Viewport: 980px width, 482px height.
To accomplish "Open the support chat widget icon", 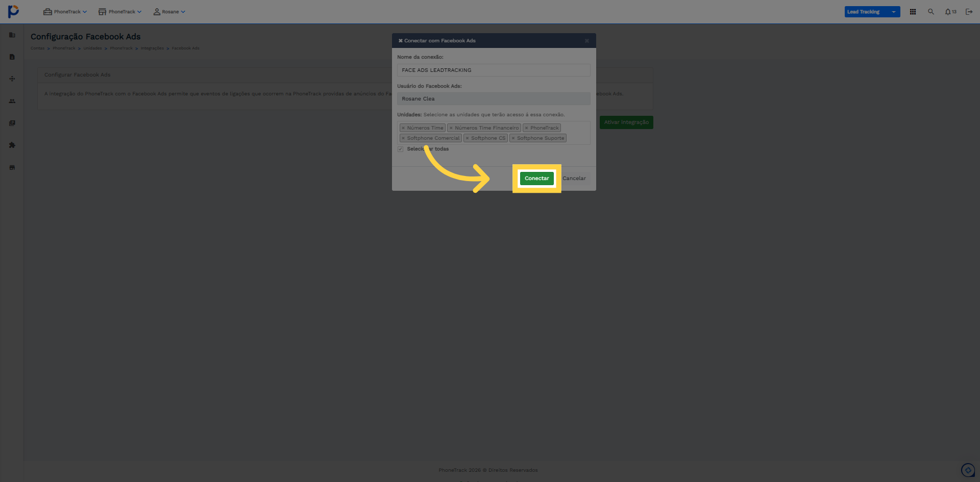I will [968, 470].
